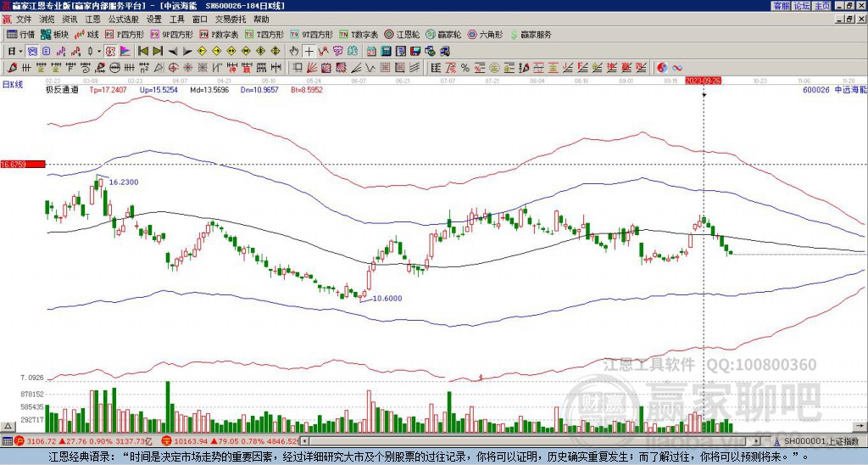Viewport: 868px width, 465px height.
Task: Click the red floppy save icon
Action: 415,52
